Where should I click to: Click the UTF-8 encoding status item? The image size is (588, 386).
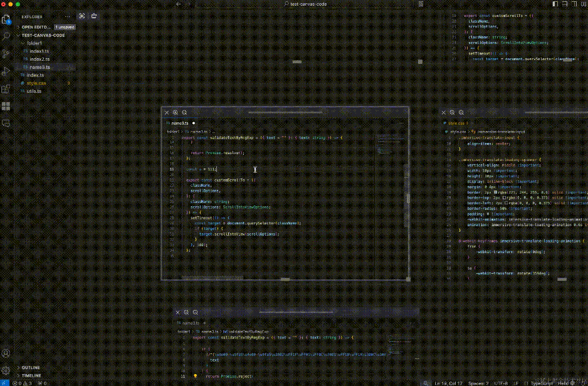pyautogui.click(x=501, y=383)
